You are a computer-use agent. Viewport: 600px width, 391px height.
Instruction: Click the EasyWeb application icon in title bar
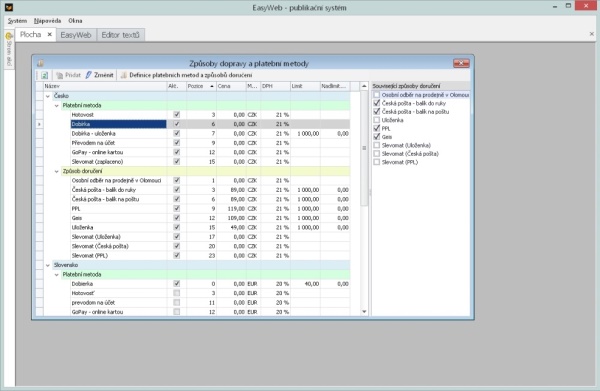[x=8, y=7]
